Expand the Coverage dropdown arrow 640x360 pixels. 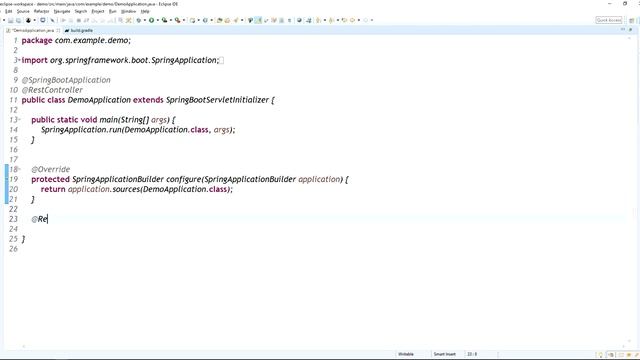[x=171, y=20]
